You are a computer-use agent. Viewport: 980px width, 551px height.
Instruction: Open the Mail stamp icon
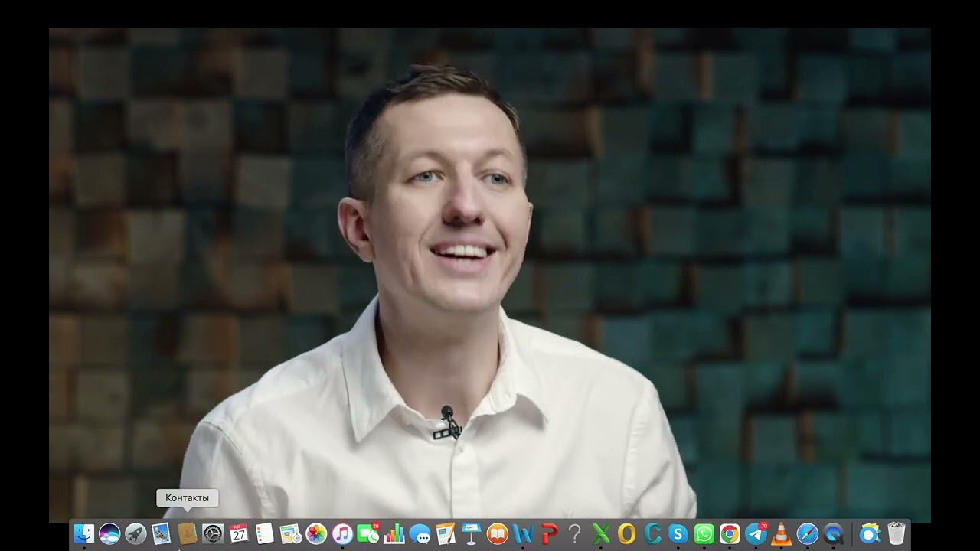point(162,533)
